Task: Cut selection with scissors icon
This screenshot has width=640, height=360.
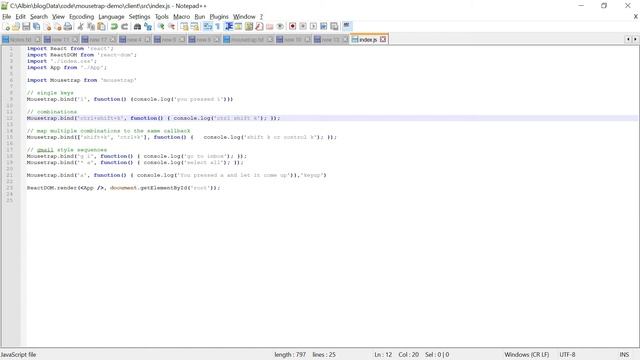Action: (80, 27)
